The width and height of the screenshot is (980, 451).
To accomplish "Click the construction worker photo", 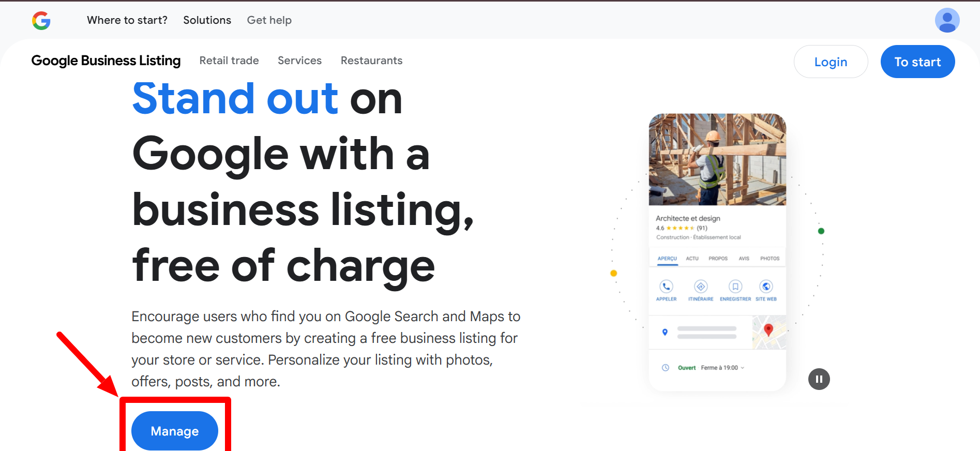I will click(x=717, y=159).
